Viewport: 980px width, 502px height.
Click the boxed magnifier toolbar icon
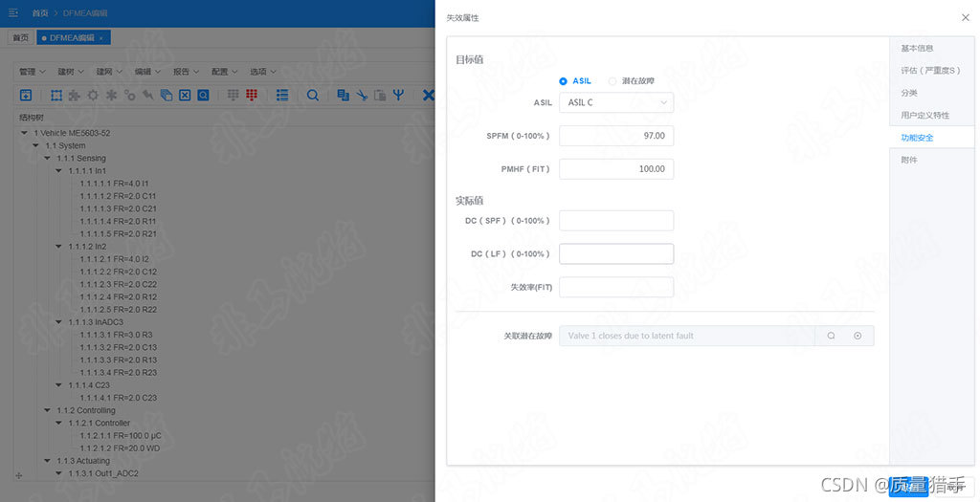tap(203, 95)
